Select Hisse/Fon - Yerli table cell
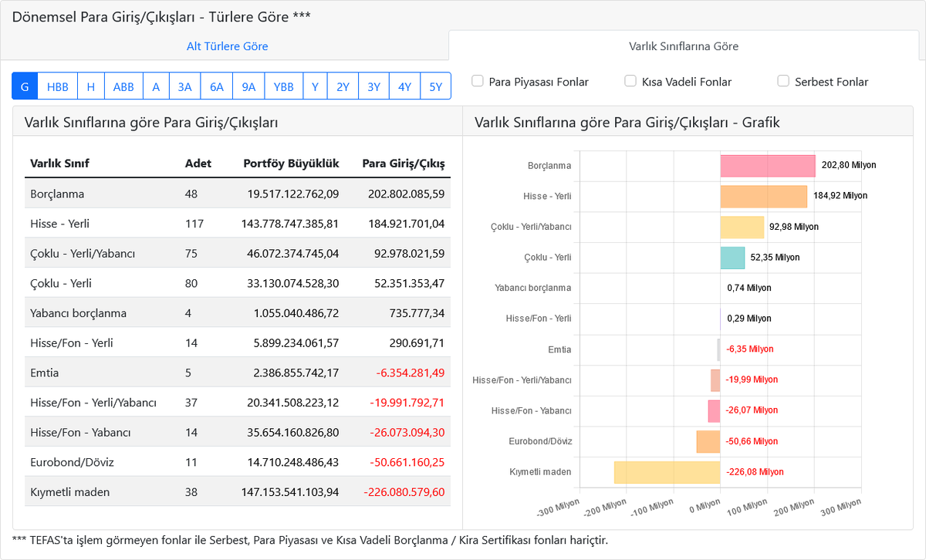The image size is (926, 560). point(71,342)
